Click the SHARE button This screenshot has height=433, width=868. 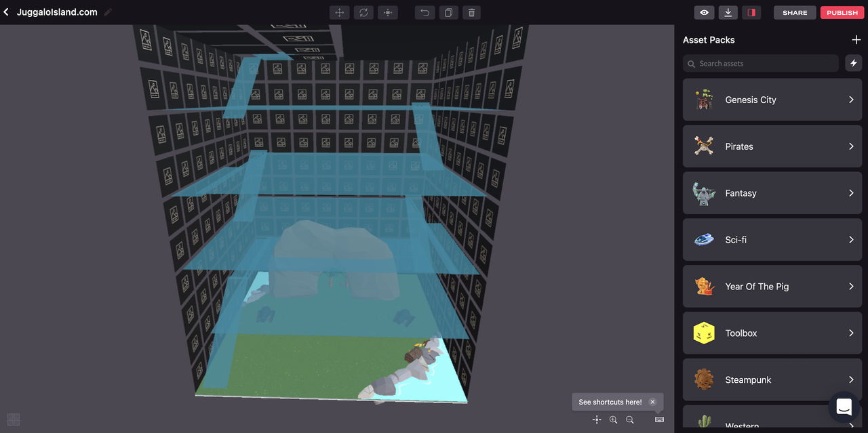(795, 12)
